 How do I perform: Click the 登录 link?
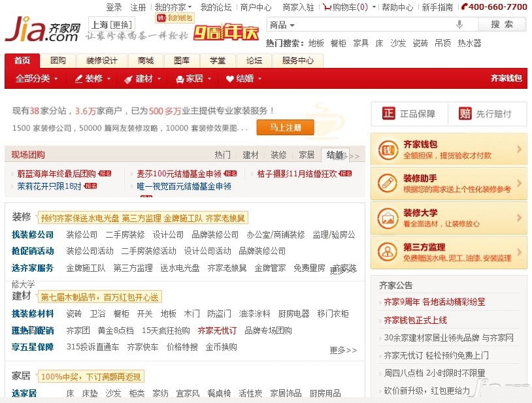(x=114, y=7)
